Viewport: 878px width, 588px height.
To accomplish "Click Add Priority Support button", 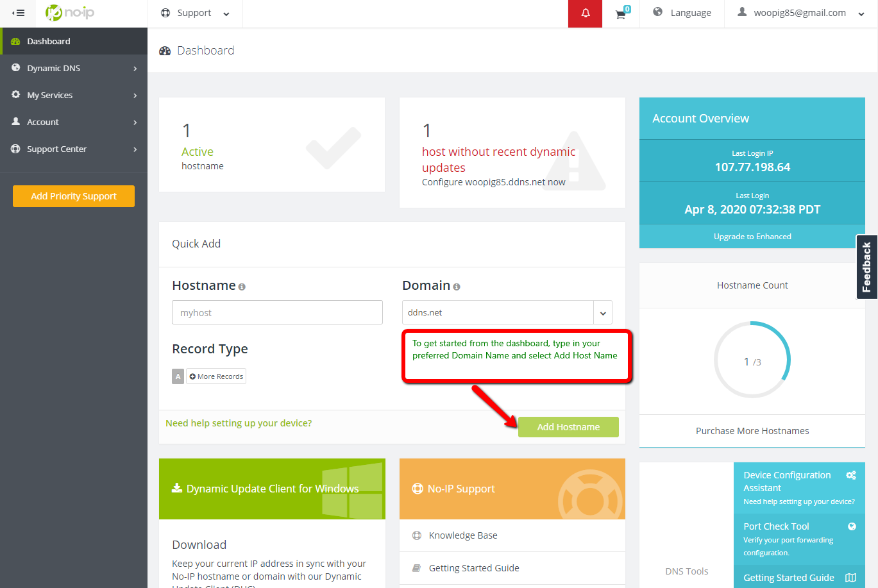I will (x=74, y=196).
